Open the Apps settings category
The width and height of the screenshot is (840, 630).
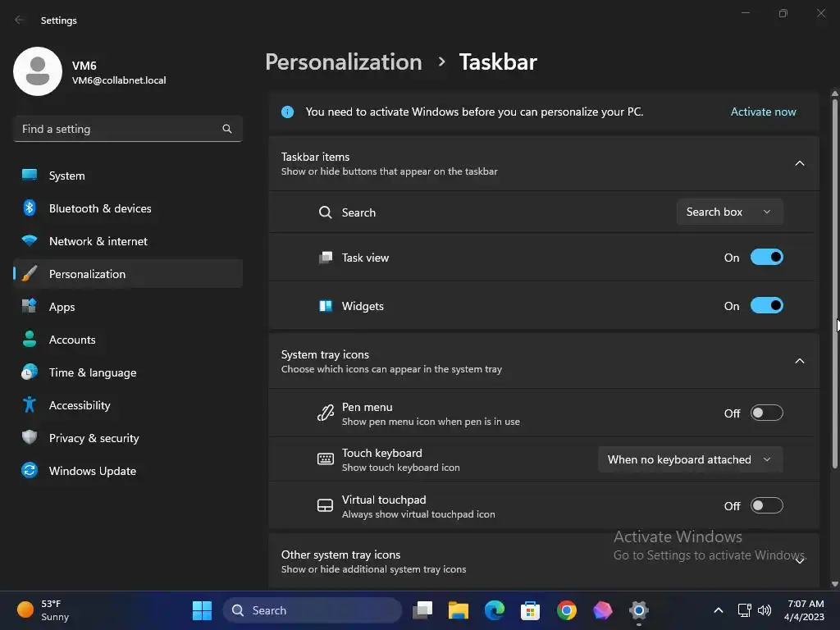(127, 307)
